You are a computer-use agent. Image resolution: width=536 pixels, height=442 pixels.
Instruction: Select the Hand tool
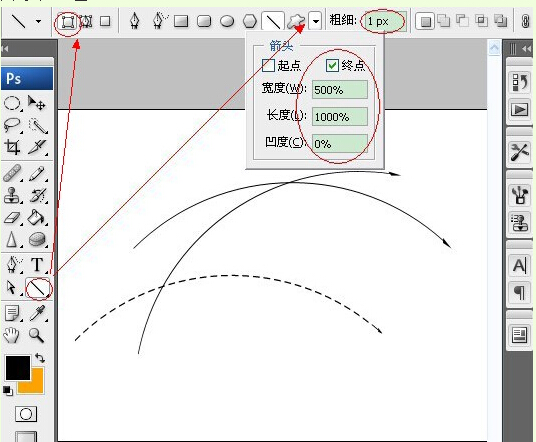tap(12, 335)
